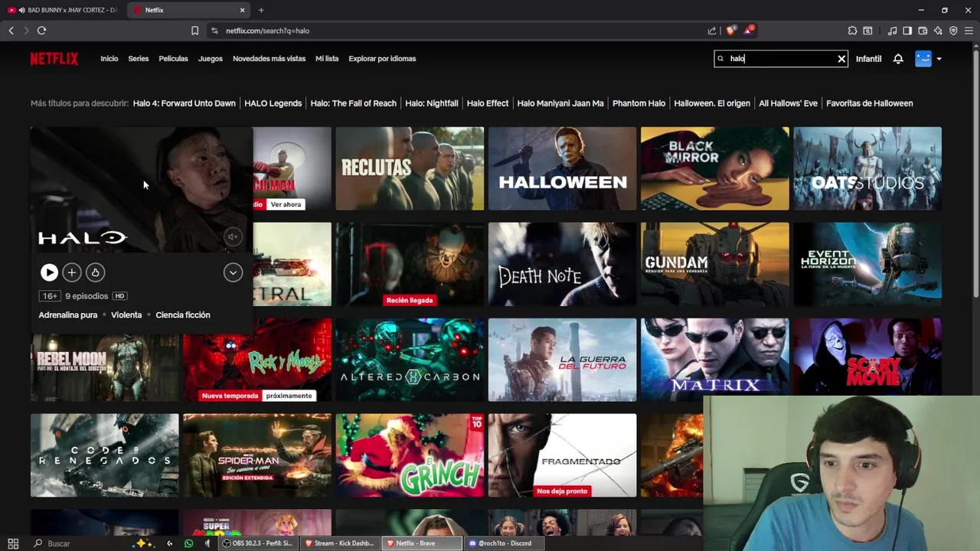Viewport: 980px width, 551px height.
Task: Open the Juegos menu item
Action: click(x=211, y=59)
